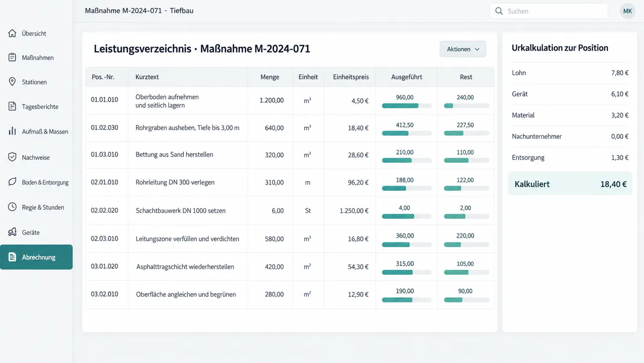Click the Menge column header
644x363 pixels.
pyautogui.click(x=270, y=77)
